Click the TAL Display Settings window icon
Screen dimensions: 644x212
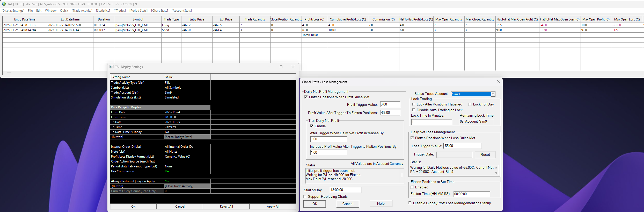[112, 67]
